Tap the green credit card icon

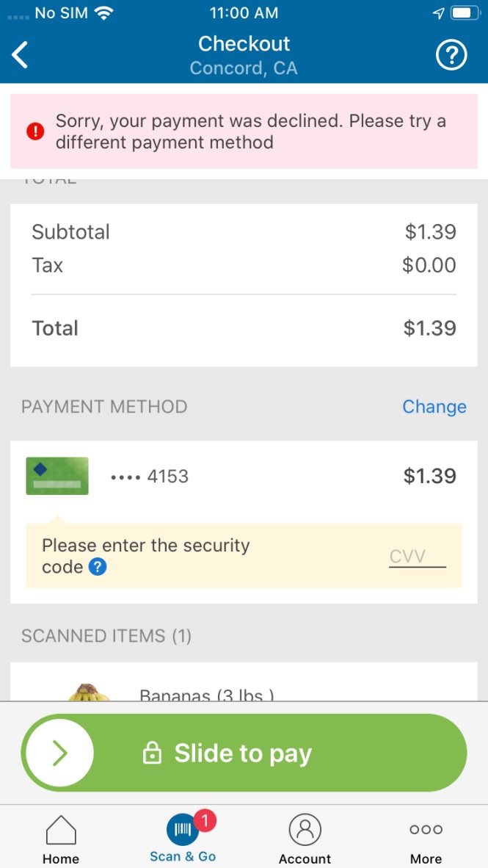[x=57, y=476]
